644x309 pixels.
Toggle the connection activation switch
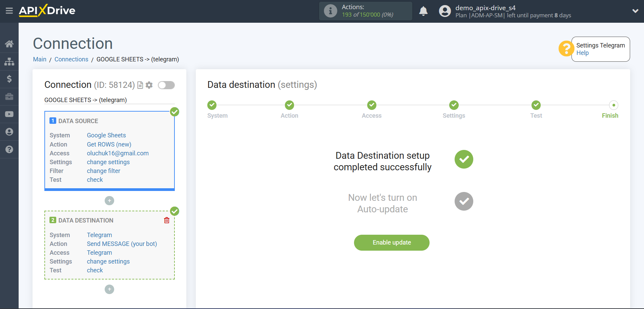click(166, 85)
